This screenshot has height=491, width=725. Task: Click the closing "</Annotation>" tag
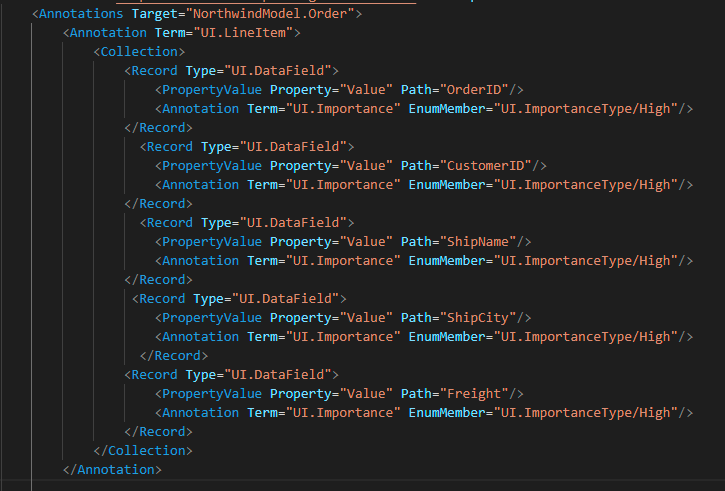[x=112, y=470]
